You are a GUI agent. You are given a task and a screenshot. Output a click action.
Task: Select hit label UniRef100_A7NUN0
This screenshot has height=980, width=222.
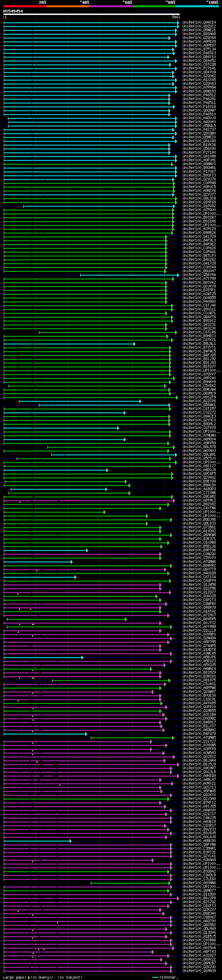[x=199, y=436]
